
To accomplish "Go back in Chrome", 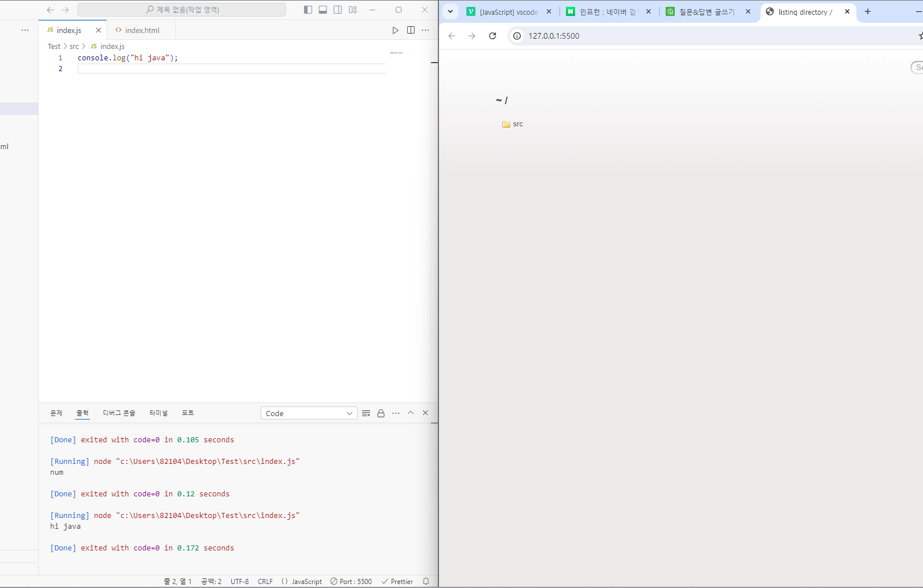I will coord(452,36).
